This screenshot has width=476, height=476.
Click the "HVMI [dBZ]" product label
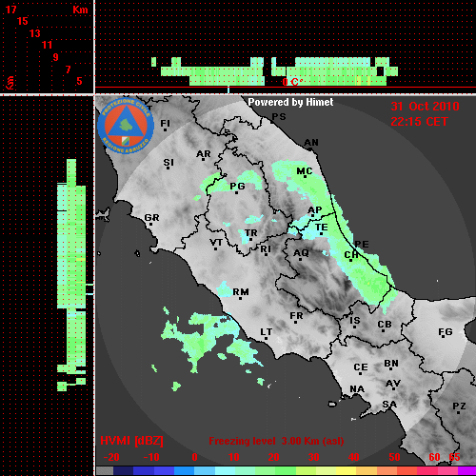pos(131,441)
